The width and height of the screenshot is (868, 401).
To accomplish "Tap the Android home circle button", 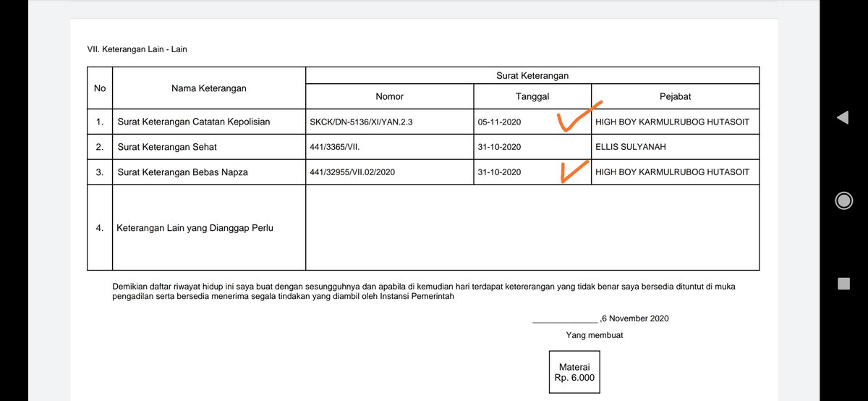I will coord(843,200).
